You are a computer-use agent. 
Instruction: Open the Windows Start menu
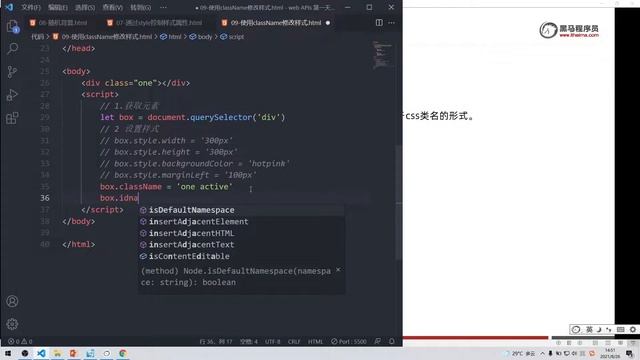(x=8, y=353)
